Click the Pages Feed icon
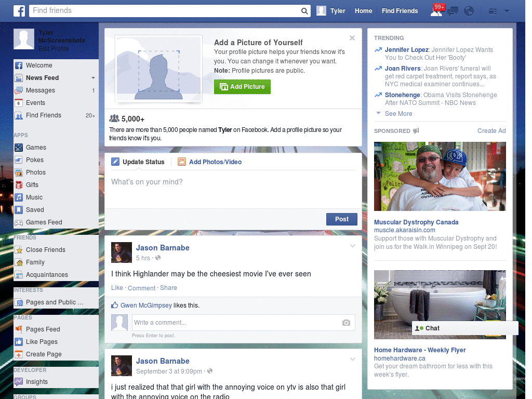This screenshot has width=532, height=399. 19,329
